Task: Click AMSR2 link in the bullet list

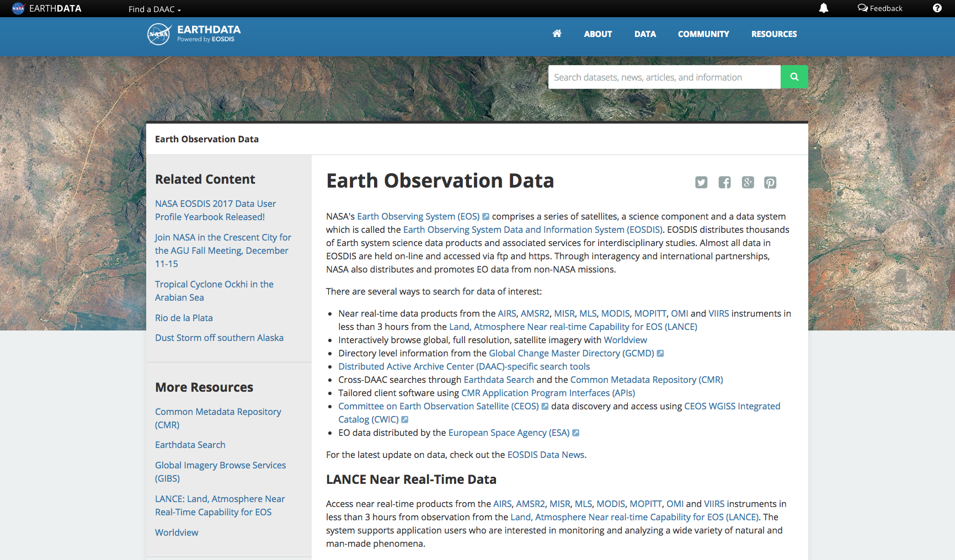Action: tap(535, 313)
